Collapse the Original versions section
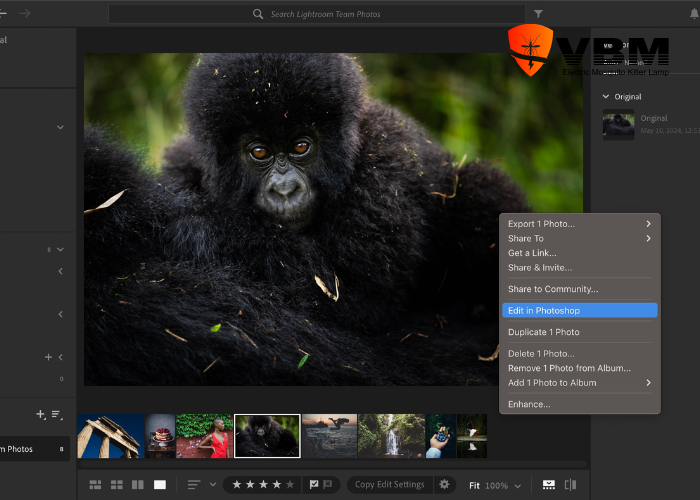Screen dimensions: 700x500 pyautogui.click(x=606, y=96)
